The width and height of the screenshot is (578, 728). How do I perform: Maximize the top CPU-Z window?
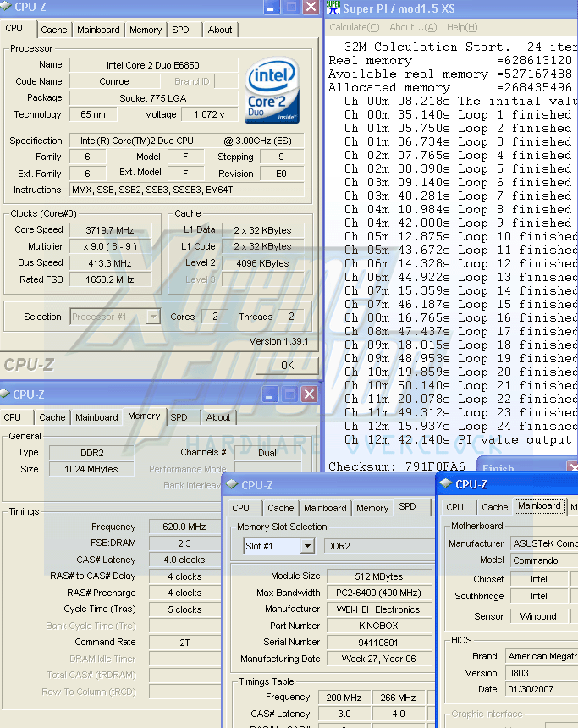pos(290,8)
